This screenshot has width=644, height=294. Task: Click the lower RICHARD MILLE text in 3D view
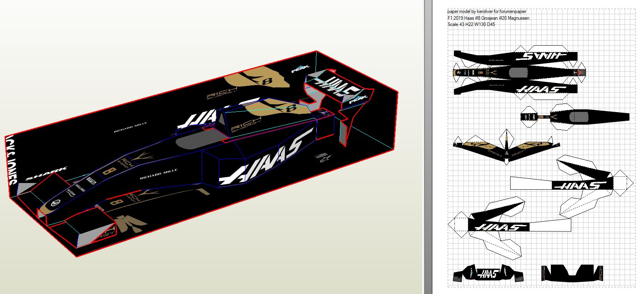click(x=159, y=174)
